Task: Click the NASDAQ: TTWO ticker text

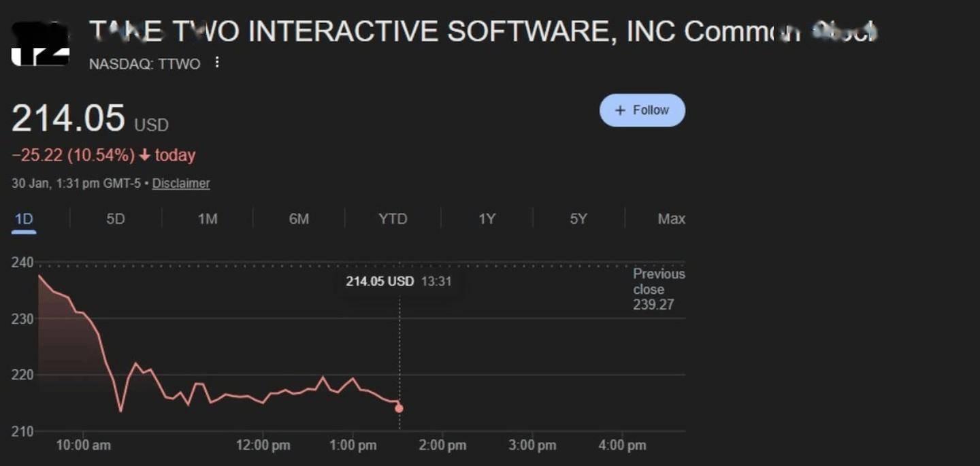Action: (x=144, y=64)
